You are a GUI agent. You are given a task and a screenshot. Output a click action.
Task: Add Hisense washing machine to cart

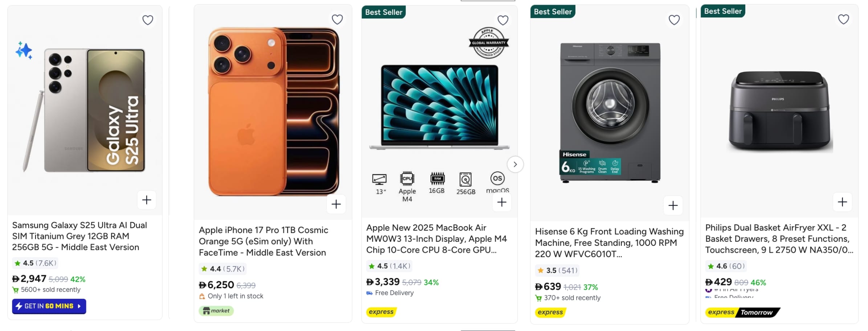[x=673, y=206]
